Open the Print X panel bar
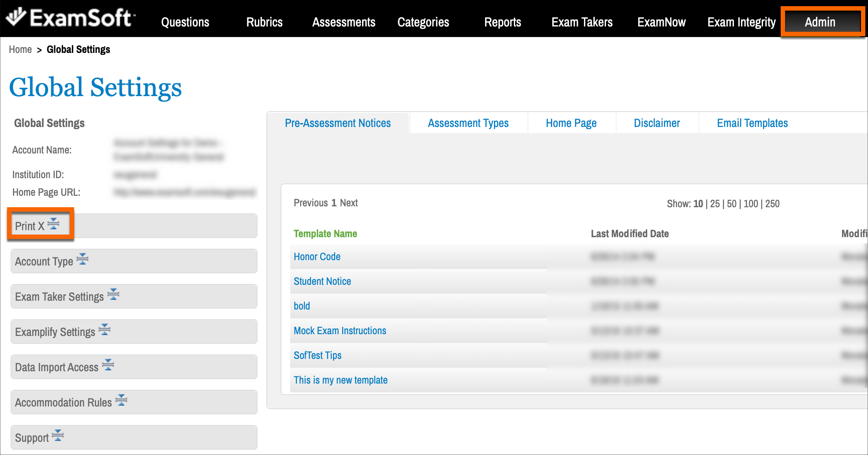 coord(134,226)
